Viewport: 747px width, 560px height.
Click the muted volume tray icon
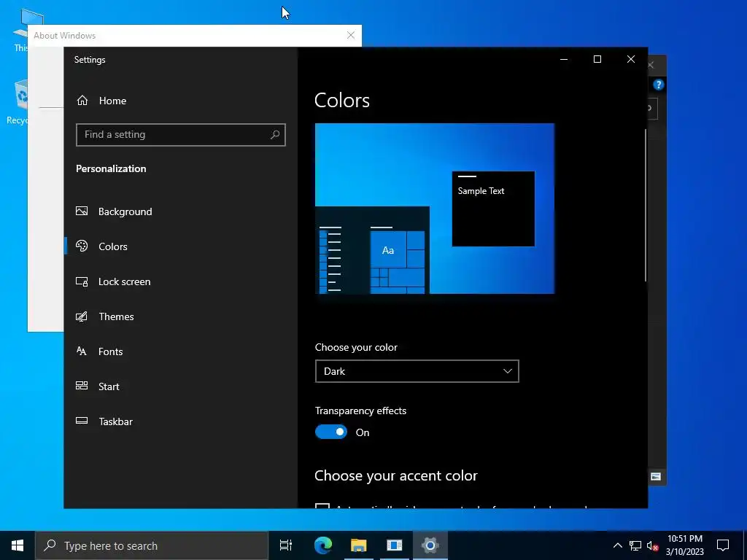(653, 545)
